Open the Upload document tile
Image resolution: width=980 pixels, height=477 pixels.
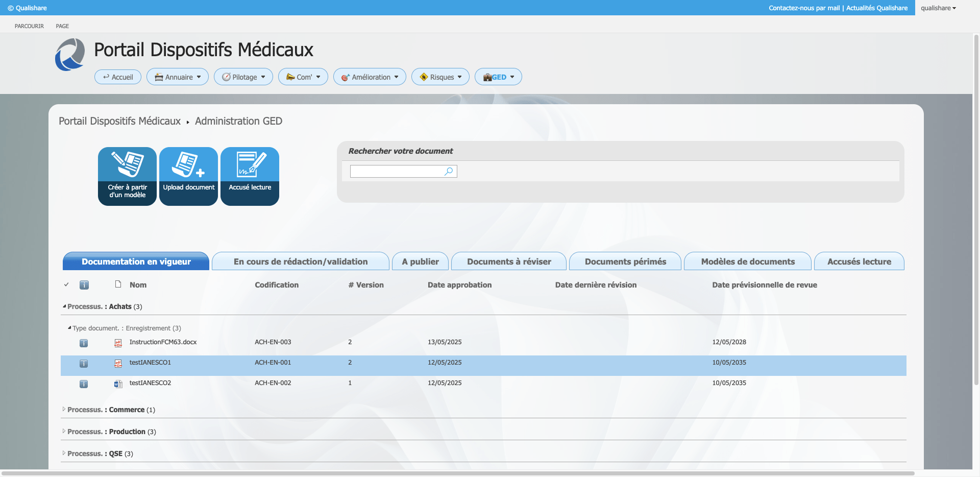tap(188, 176)
